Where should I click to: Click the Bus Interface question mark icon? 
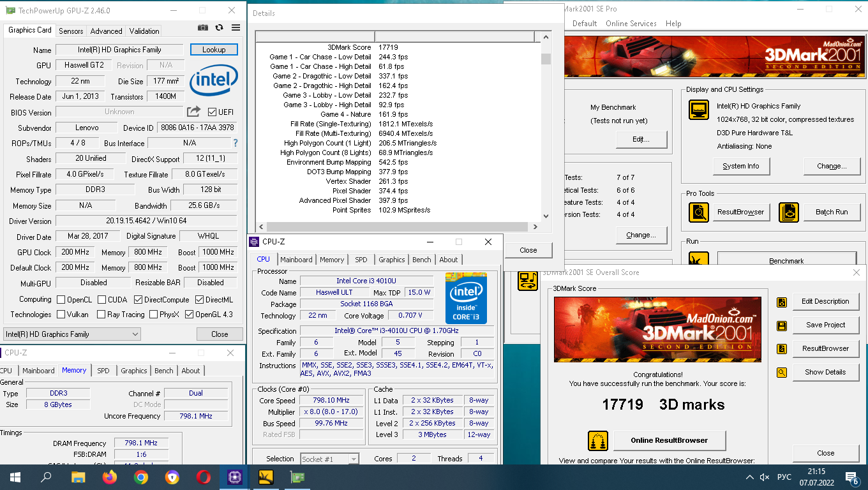click(236, 143)
